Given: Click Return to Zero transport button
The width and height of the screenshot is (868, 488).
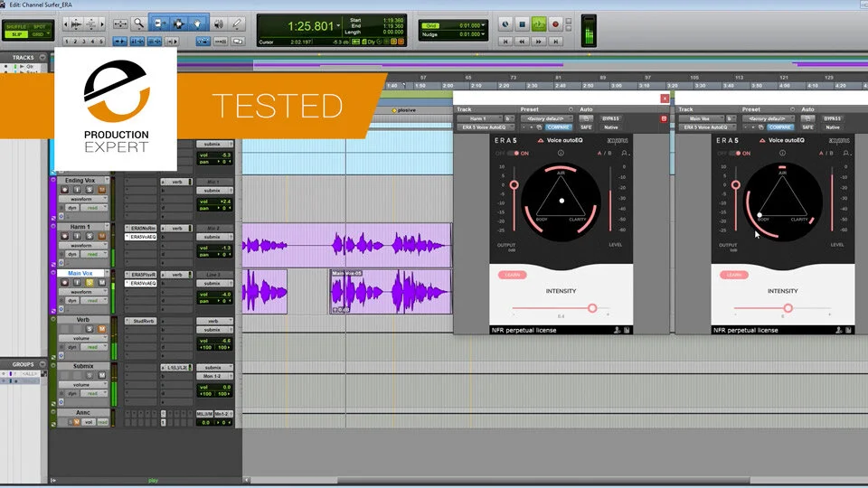Looking at the screenshot, I should (505, 42).
